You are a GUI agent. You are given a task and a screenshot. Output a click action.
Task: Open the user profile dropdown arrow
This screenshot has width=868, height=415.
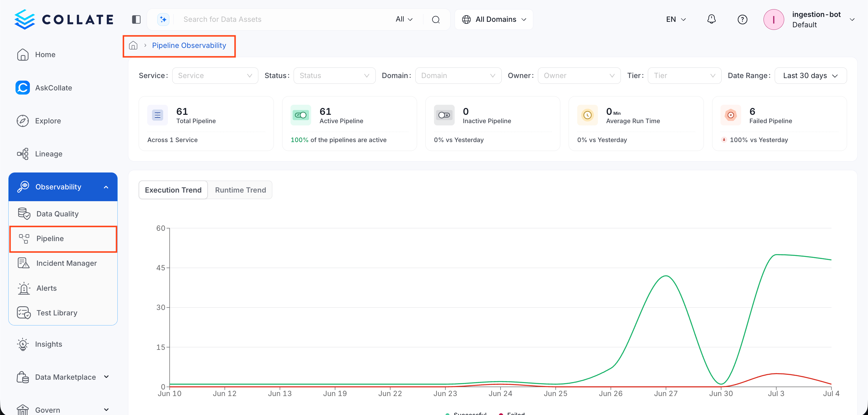coord(852,20)
